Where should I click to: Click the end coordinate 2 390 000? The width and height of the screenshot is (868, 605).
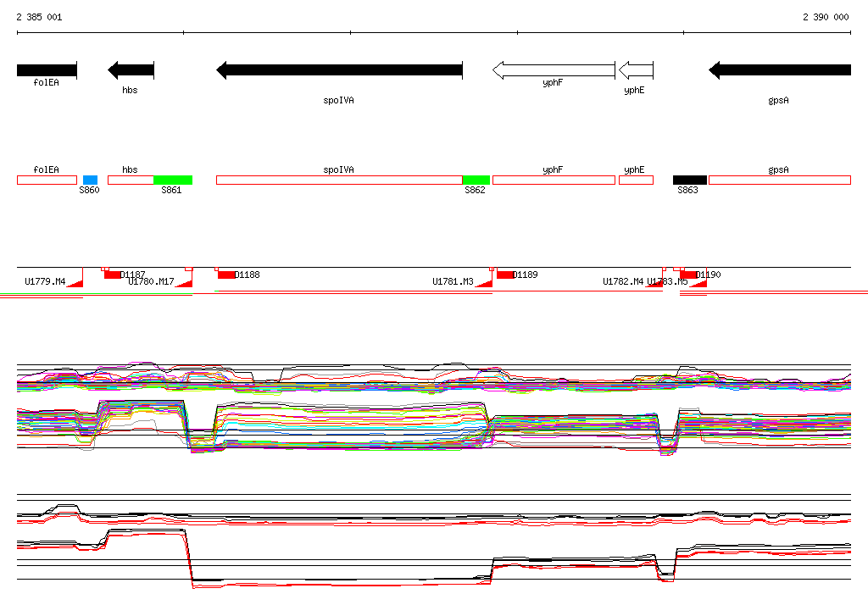[826, 17]
